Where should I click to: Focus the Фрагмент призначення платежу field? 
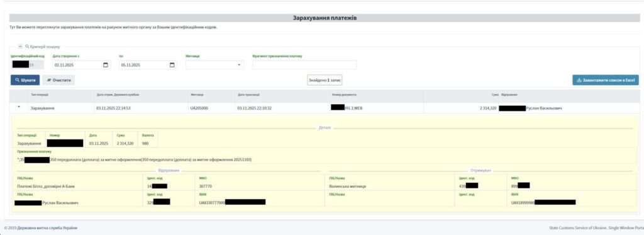(304, 65)
